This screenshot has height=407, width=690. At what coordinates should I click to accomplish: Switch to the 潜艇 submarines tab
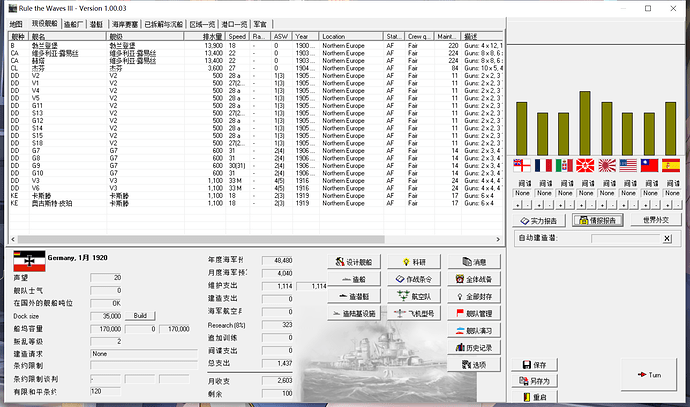coord(96,24)
